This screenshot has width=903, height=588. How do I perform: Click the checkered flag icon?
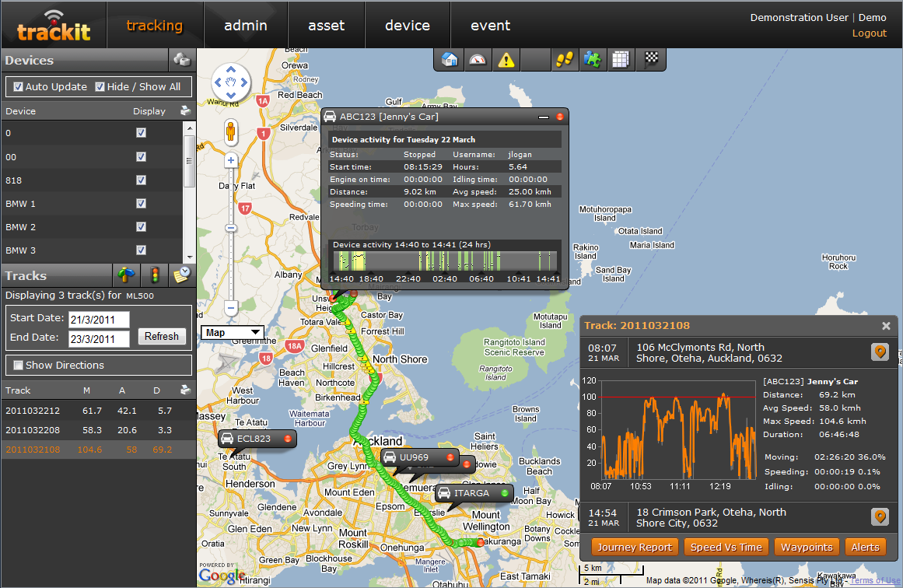click(651, 59)
